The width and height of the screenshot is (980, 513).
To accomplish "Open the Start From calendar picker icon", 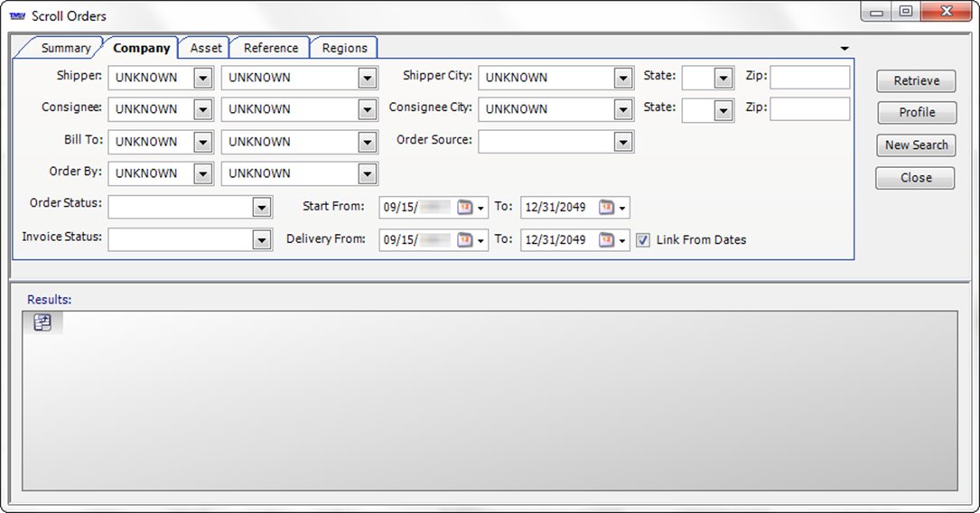I will [x=464, y=207].
